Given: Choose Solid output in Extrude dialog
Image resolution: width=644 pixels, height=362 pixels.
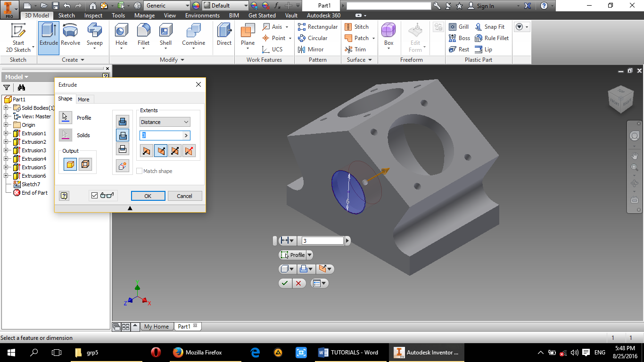Looking at the screenshot, I should coord(70,165).
